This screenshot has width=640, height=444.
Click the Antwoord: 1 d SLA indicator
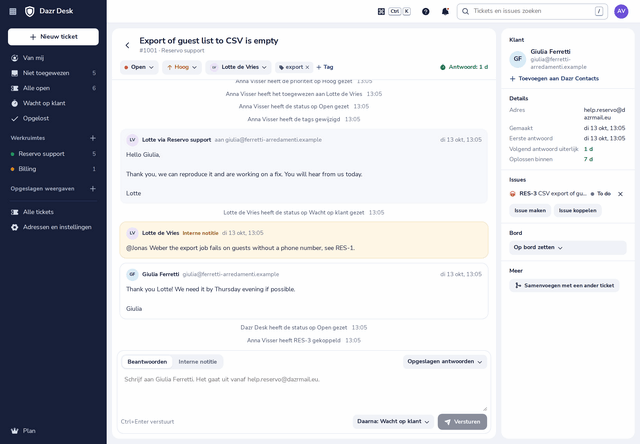coord(464,67)
